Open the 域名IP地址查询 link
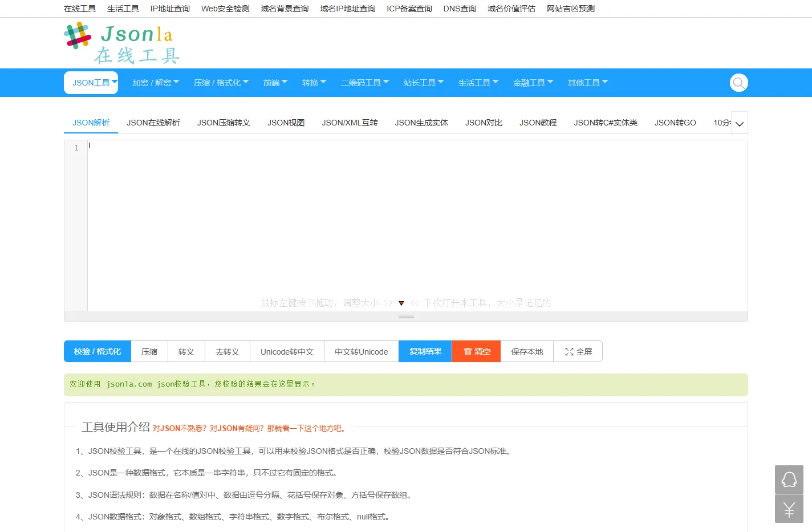 point(348,9)
